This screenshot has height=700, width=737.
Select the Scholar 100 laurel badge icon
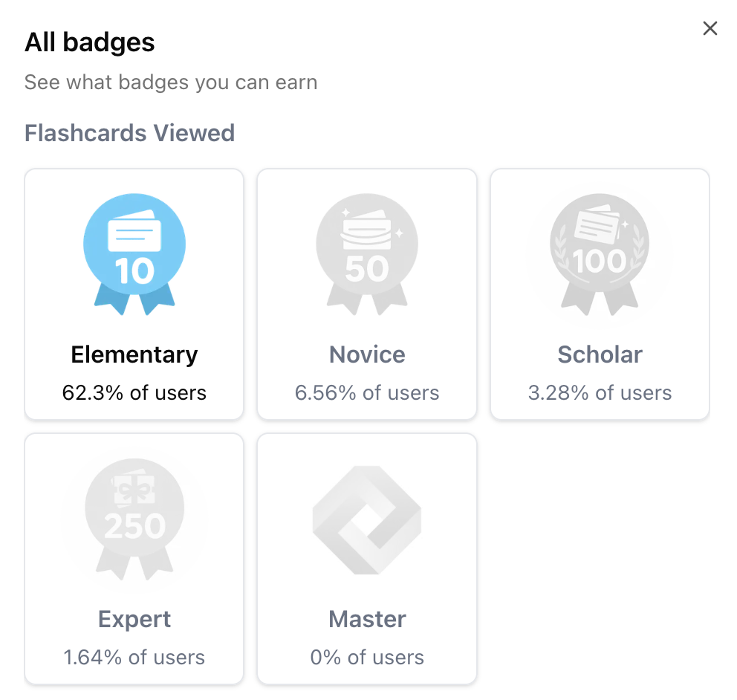599,245
